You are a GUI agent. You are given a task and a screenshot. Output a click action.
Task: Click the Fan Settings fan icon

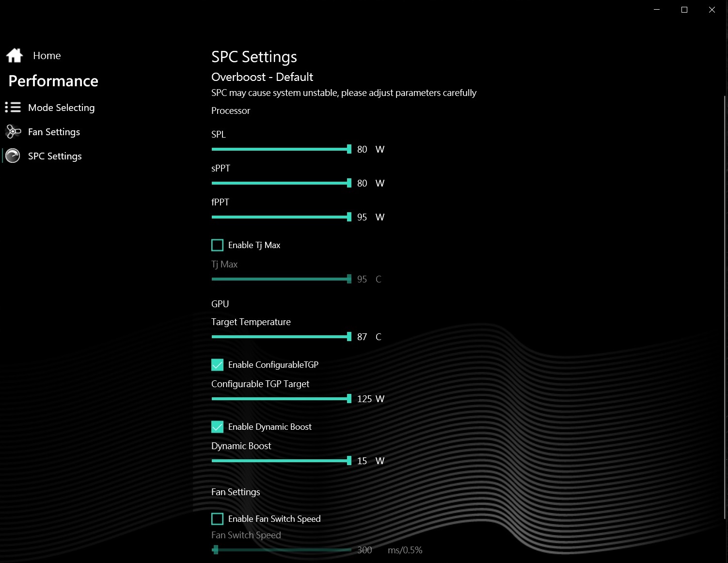13,132
